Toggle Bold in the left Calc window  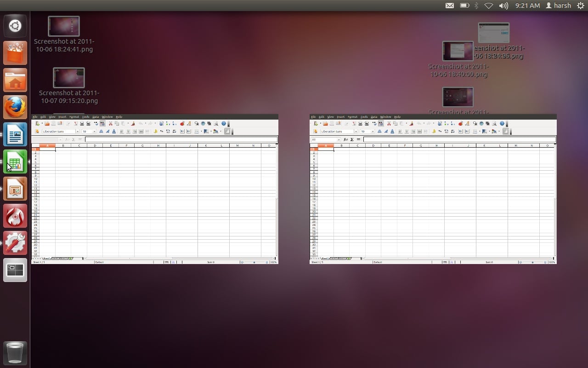tap(101, 132)
